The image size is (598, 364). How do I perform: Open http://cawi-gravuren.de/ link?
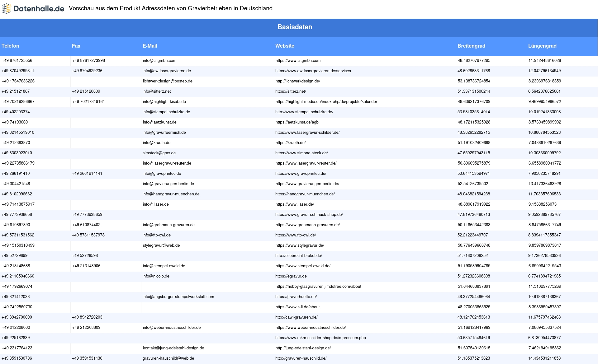click(x=297, y=317)
